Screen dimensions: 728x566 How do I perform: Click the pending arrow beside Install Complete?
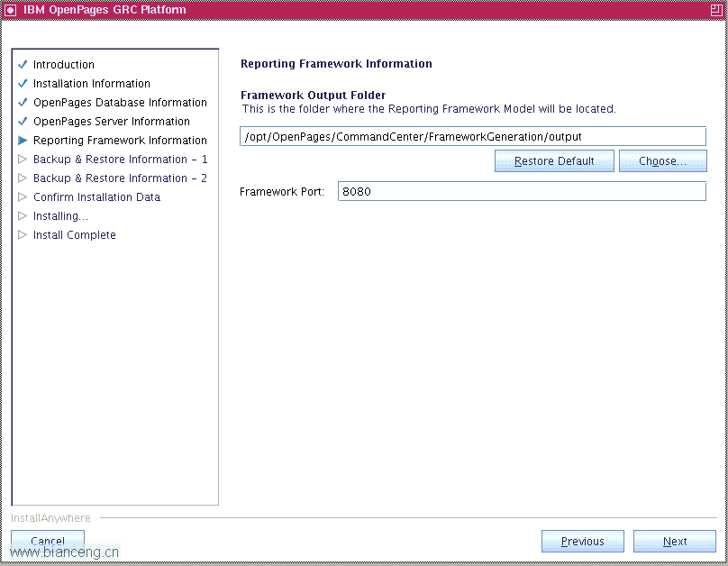pos(23,235)
